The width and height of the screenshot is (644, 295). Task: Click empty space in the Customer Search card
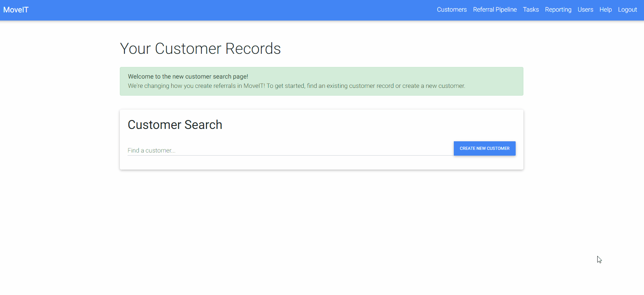tap(348, 125)
